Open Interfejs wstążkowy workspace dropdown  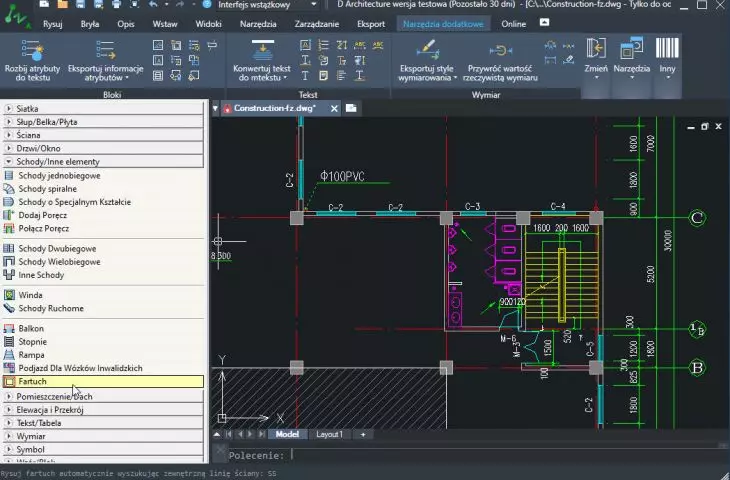coord(268,5)
